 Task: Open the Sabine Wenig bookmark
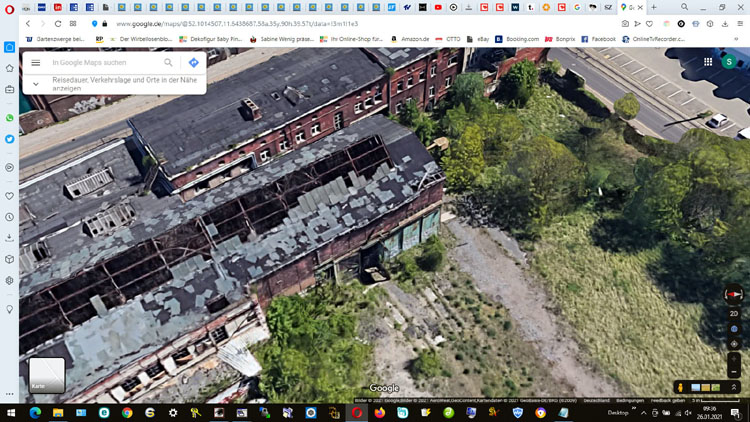[281, 39]
